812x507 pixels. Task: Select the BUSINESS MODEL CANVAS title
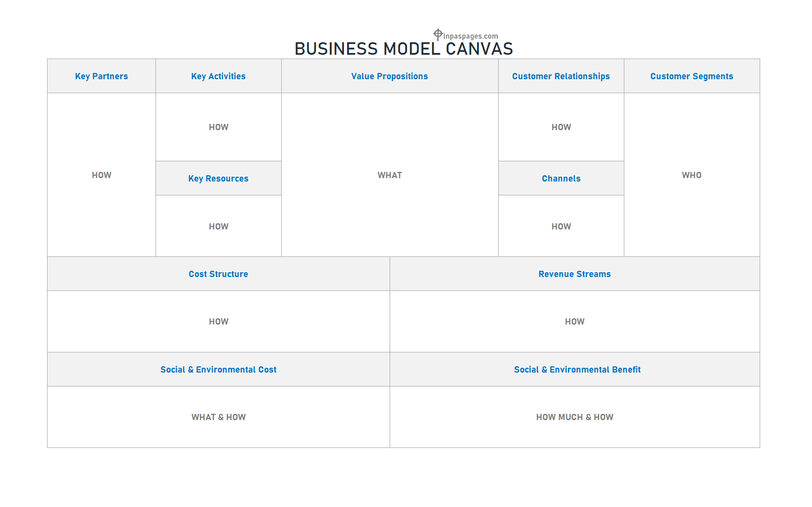tap(404, 49)
